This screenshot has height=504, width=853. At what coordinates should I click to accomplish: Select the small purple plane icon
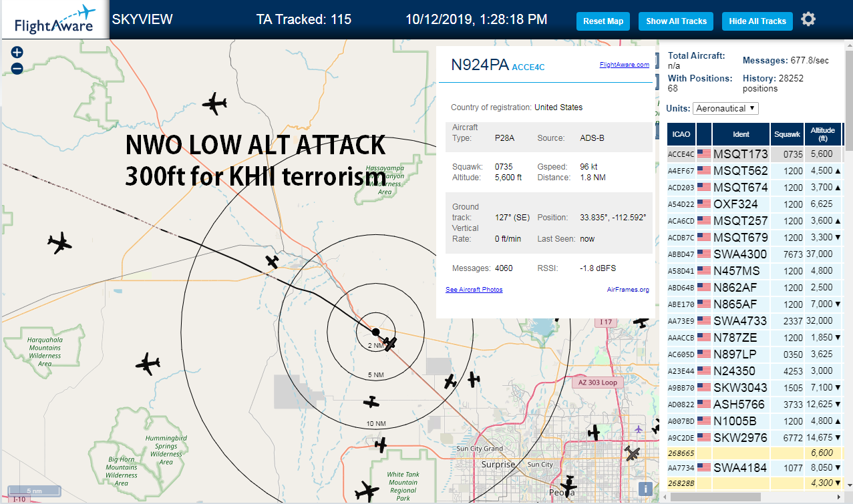tap(639, 429)
